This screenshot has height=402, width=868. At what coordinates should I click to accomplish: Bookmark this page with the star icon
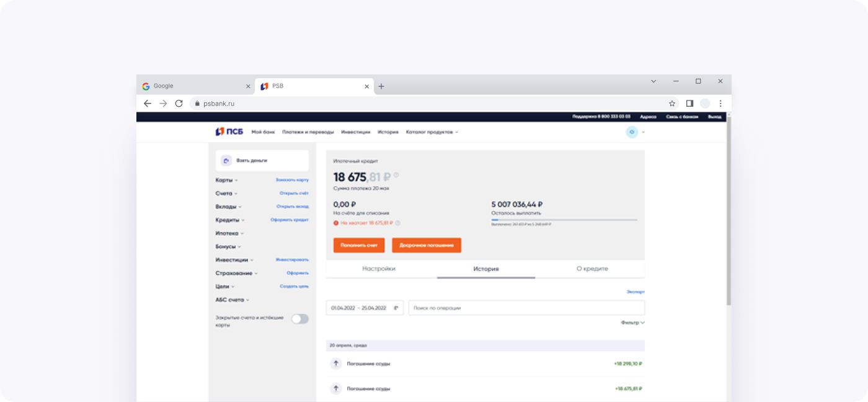pos(672,104)
